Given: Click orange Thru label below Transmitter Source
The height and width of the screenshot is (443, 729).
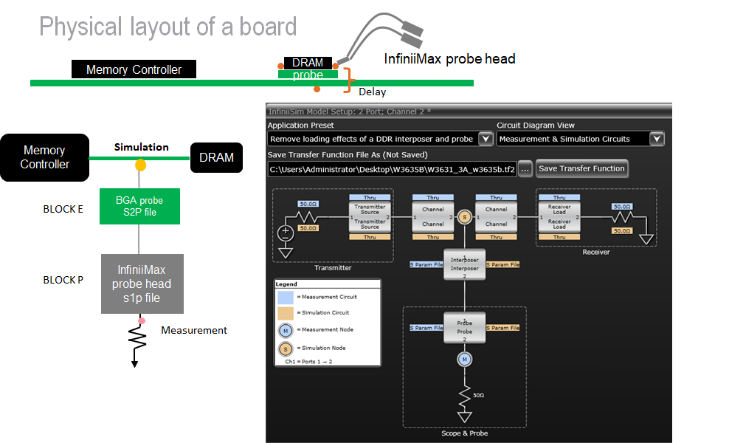Looking at the screenshot, I should (x=370, y=237).
